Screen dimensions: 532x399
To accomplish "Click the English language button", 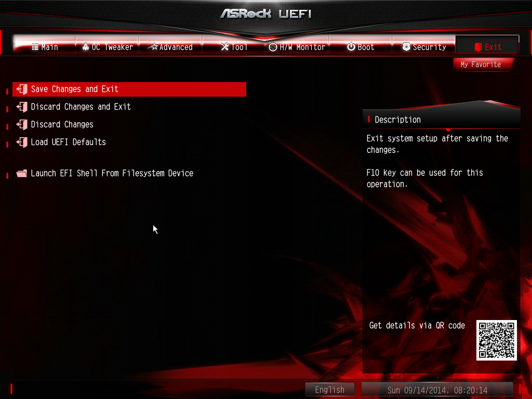I will pos(330,390).
